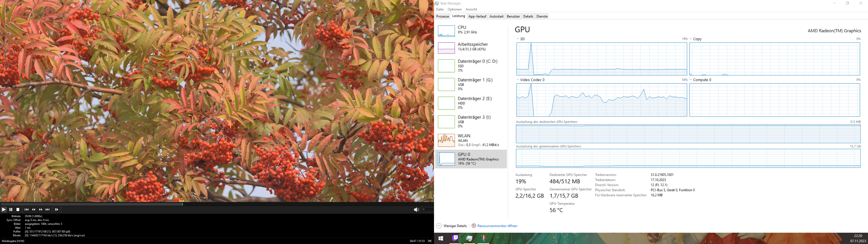This screenshot has height=244, width=868.
Task: Click the frame-step icon
Action: pos(57,210)
